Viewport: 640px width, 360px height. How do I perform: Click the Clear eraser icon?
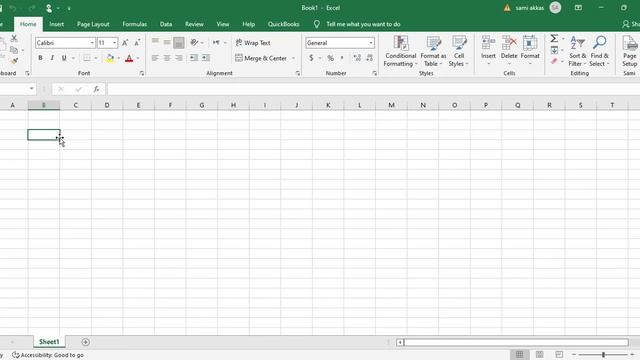tap(554, 61)
